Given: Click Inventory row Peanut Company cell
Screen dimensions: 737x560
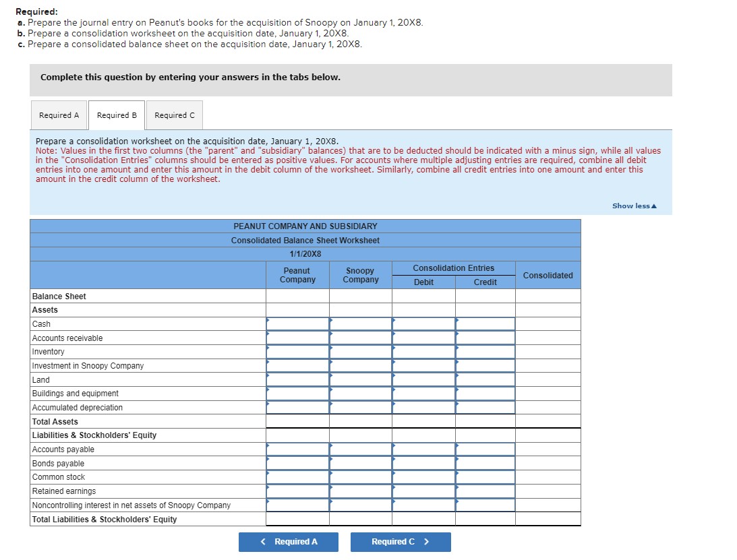Looking at the screenshot, I should [x=297, y=352].
